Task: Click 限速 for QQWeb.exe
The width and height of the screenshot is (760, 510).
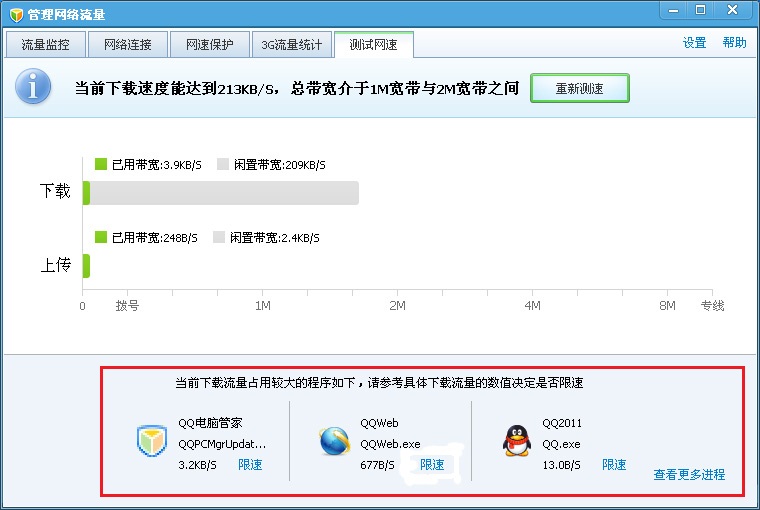Action: (432, 465)
